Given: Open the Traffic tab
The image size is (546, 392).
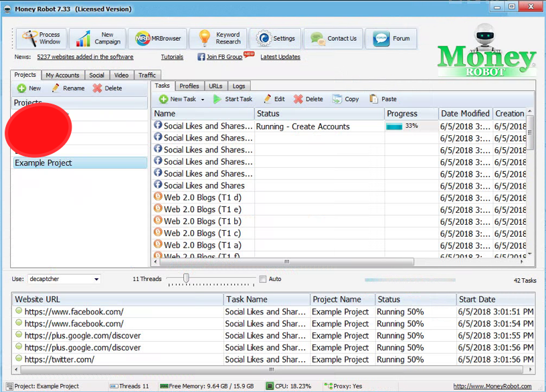Looking at the screenshot, I should (147, 75).
